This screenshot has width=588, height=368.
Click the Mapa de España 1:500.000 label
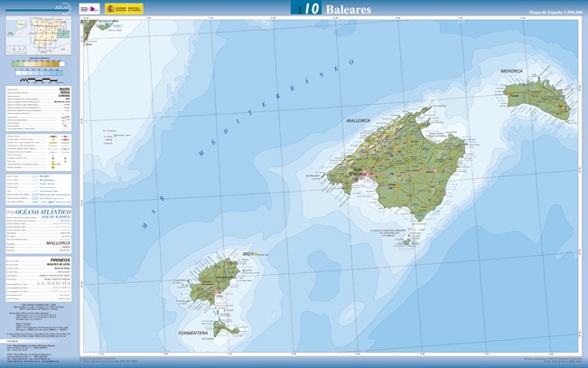(x=556, y=14)
